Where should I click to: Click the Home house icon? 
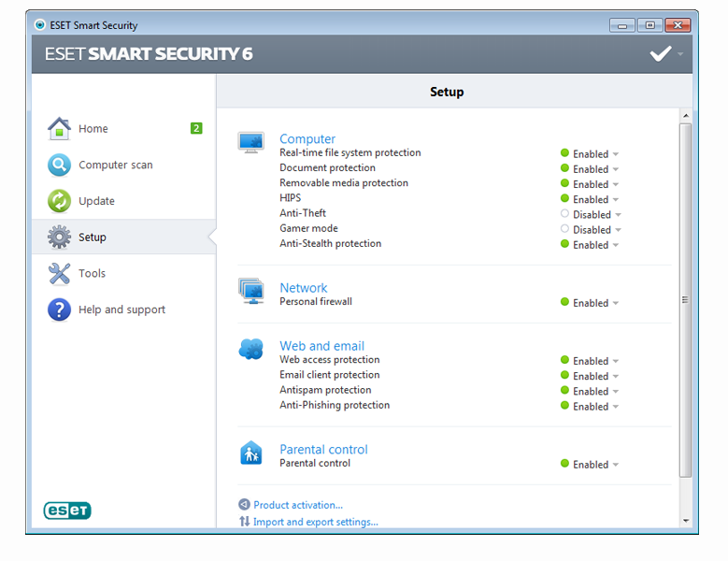point(59,129)
